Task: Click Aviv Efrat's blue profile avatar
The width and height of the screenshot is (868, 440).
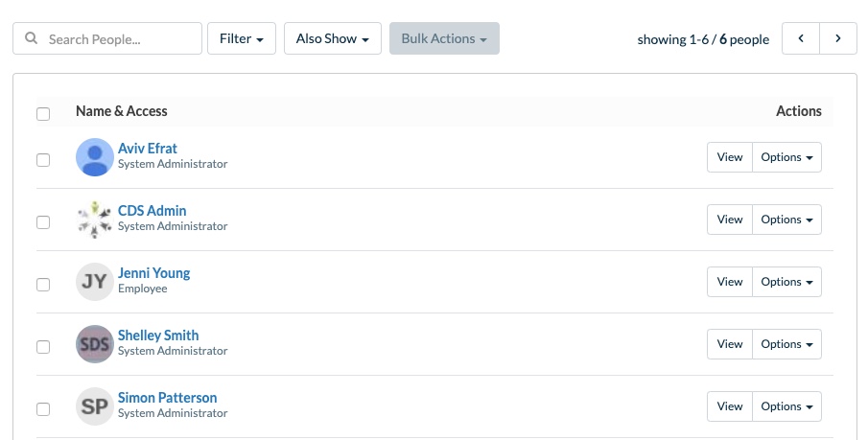Action: (x=95, y=157)
